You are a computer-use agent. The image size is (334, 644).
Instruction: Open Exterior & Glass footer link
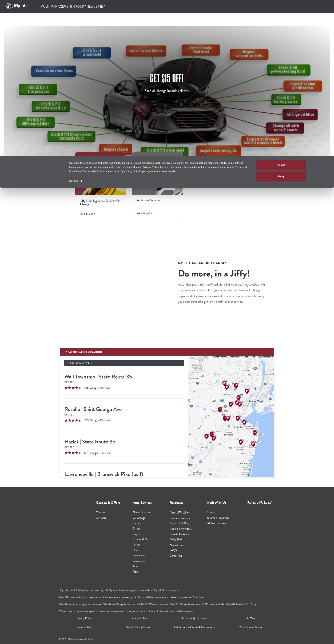point(142,539)
